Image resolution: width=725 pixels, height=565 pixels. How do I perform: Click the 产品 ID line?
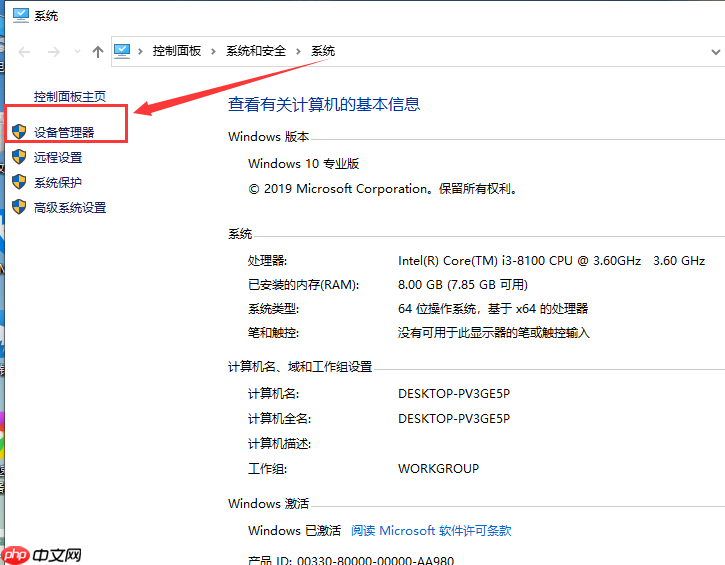click(x=351, y=560)
